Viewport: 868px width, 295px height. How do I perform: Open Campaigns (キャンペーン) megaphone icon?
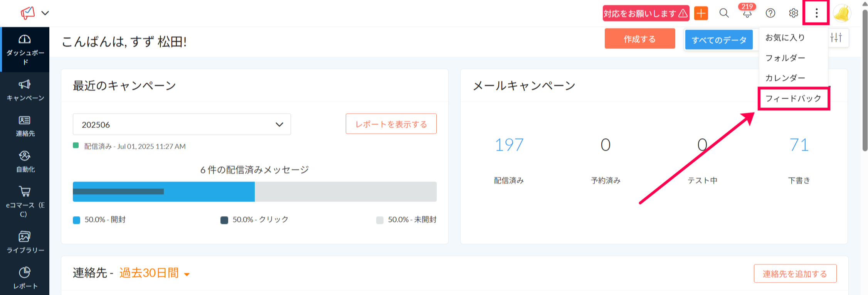(x=25, y=84)
